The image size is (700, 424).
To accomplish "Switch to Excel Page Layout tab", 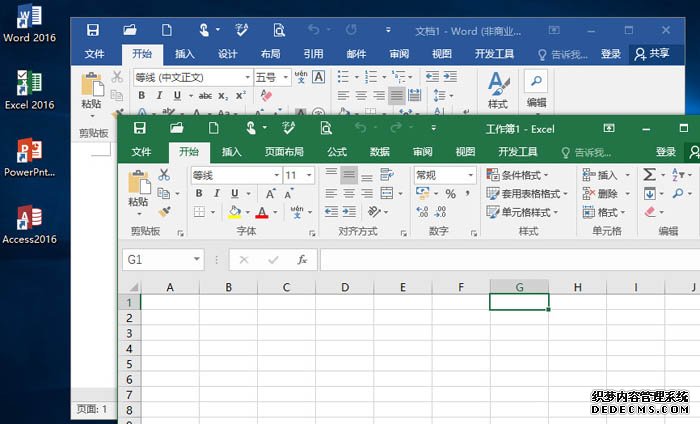I will (284, 152).
